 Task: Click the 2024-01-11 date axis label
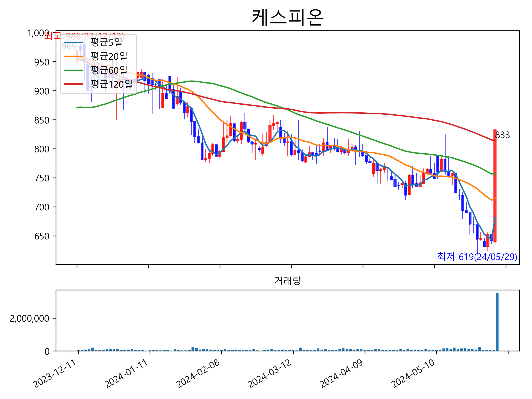click(x=127, y=374)
